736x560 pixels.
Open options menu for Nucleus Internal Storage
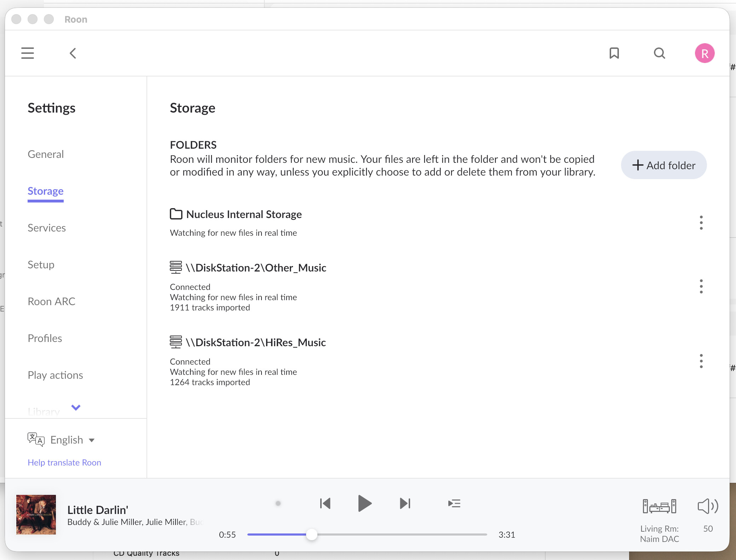click(701, 223)
